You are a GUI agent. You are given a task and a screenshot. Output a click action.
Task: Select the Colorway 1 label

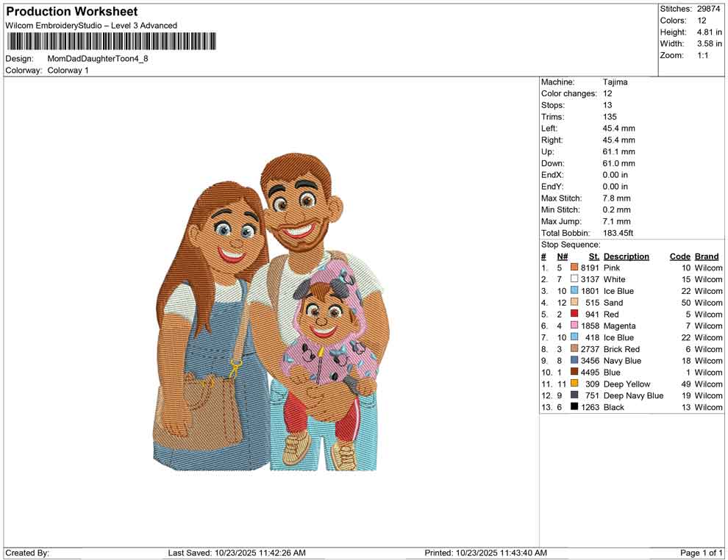[x=69, y=71]
